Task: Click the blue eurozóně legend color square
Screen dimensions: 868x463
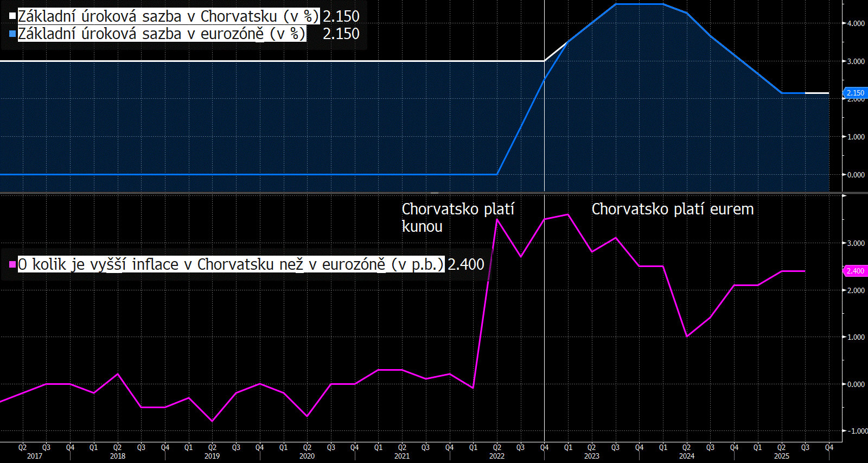Action: [12, 34]
